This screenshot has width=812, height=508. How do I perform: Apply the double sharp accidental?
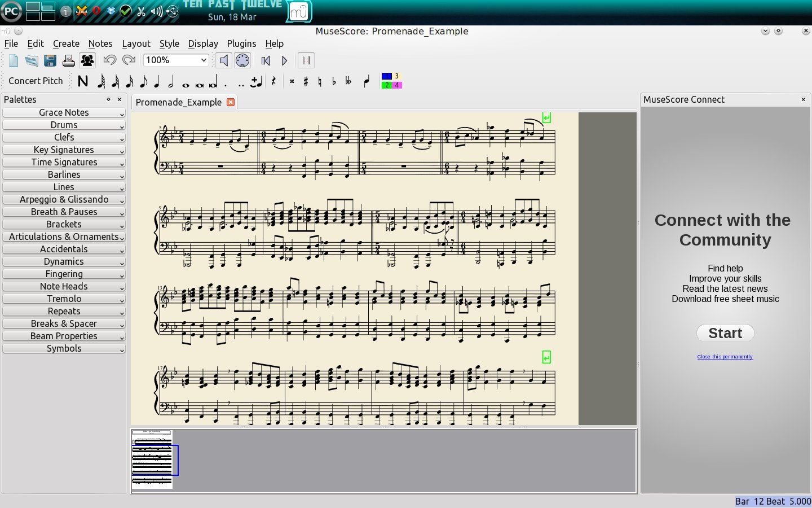292,81
